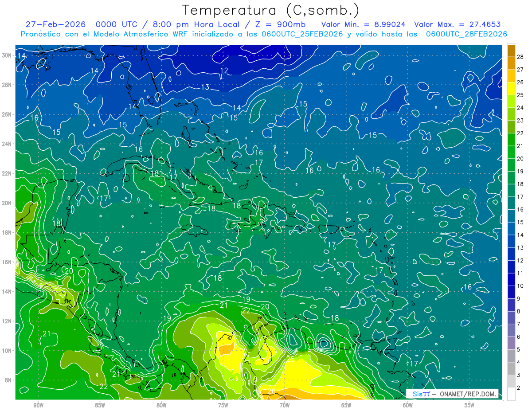Click the number 28 on the color scale

click(520, 57)
